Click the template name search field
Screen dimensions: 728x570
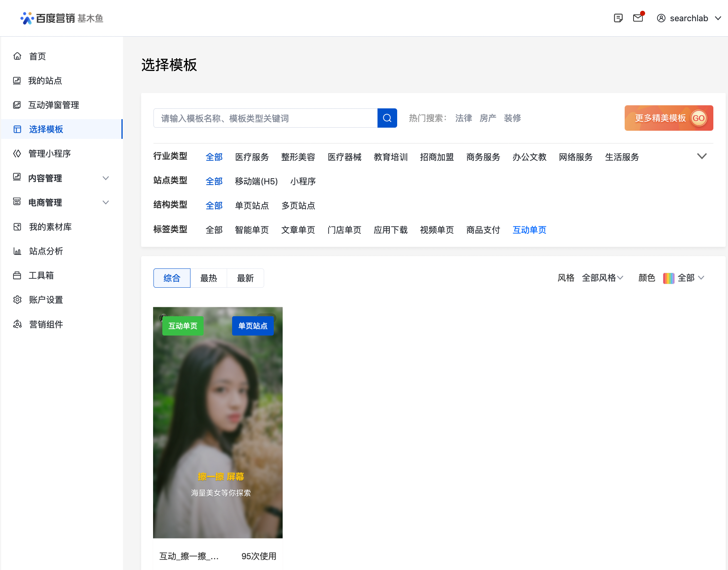pos(265,118)
